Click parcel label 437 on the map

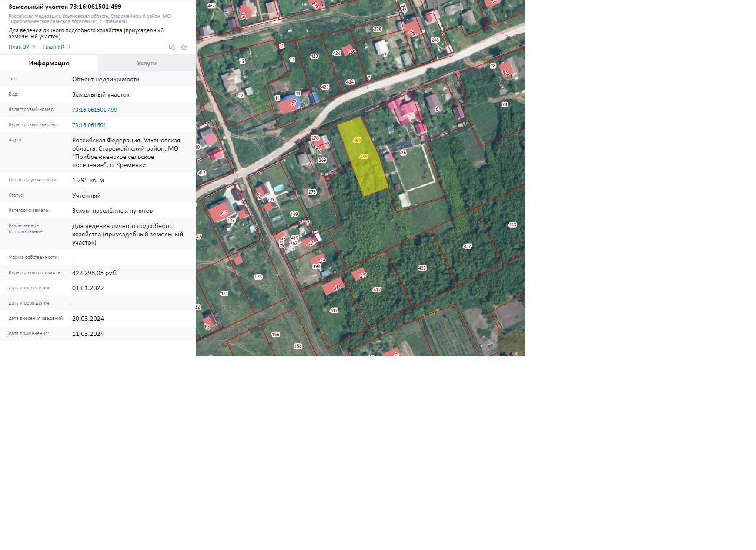(467, 246)
